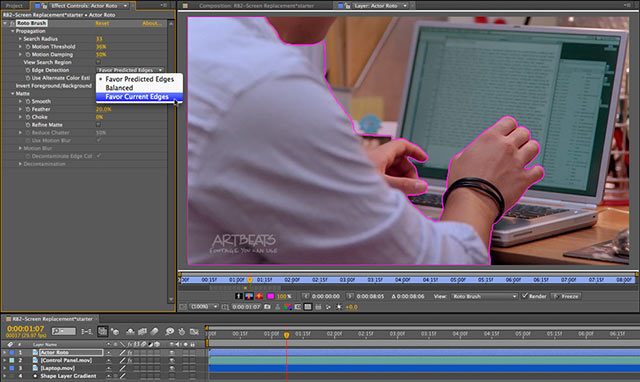Collapse the Propagation property group
640x382 pixels.
click(12, 31)
